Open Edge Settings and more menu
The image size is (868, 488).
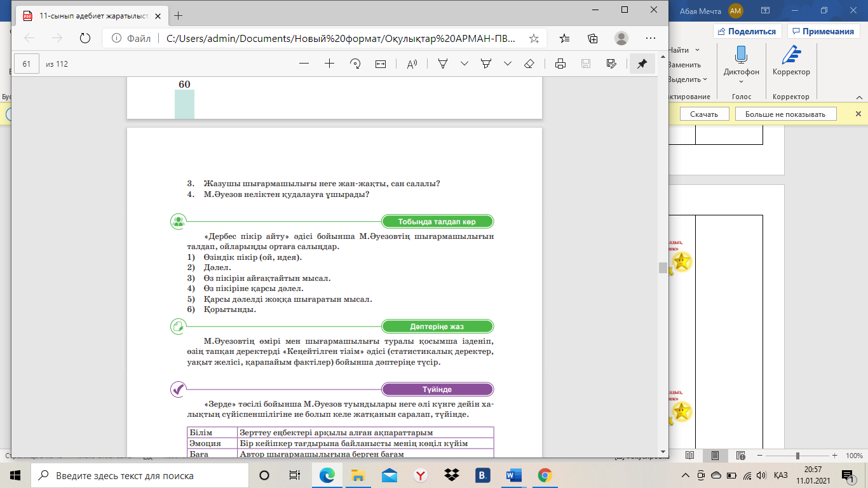tap(649, 38)
